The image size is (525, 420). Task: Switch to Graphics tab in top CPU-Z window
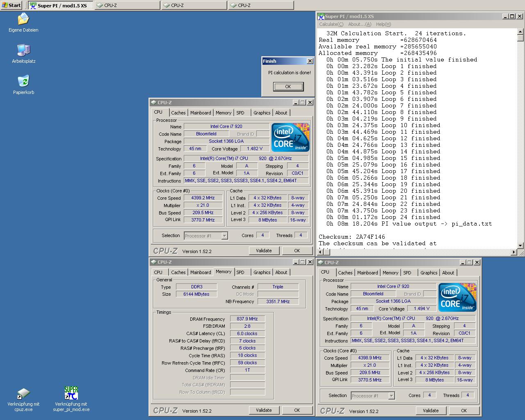point(262,113)
